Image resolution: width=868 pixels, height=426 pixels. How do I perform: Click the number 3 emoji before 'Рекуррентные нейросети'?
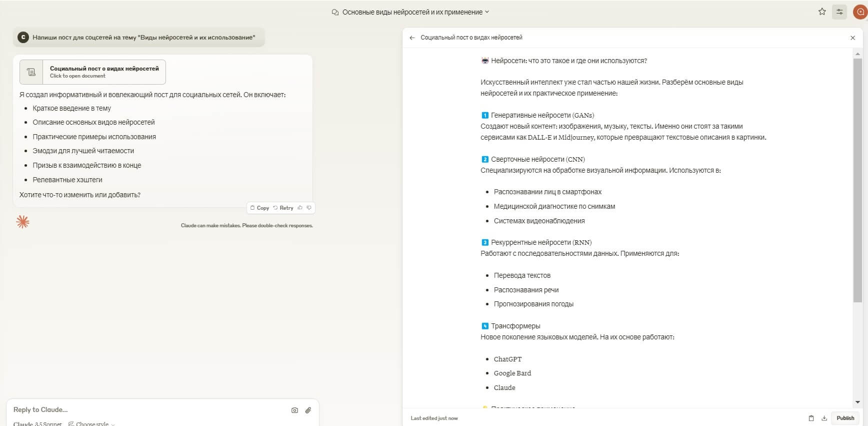click(x=484, y=242)
